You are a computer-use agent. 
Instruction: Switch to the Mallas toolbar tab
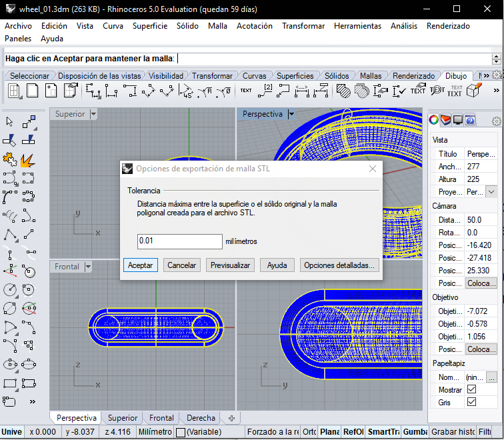click(x=371, y=76)
